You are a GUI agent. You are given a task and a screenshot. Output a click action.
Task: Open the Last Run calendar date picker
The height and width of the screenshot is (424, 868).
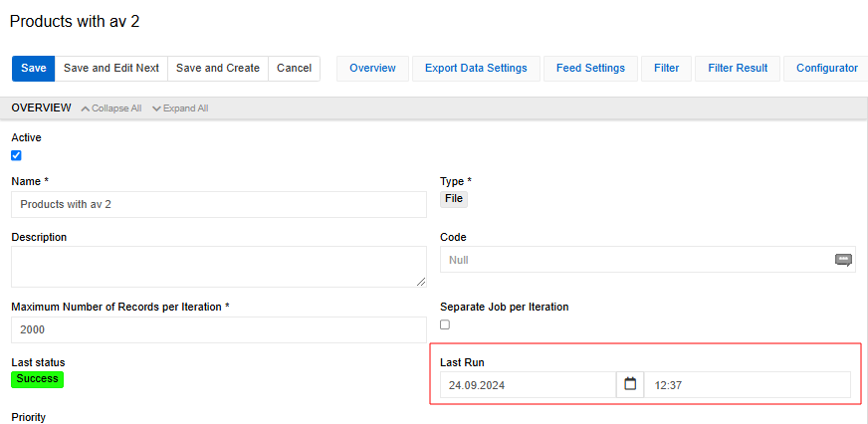pyautogui.click(x=629, y=384)
